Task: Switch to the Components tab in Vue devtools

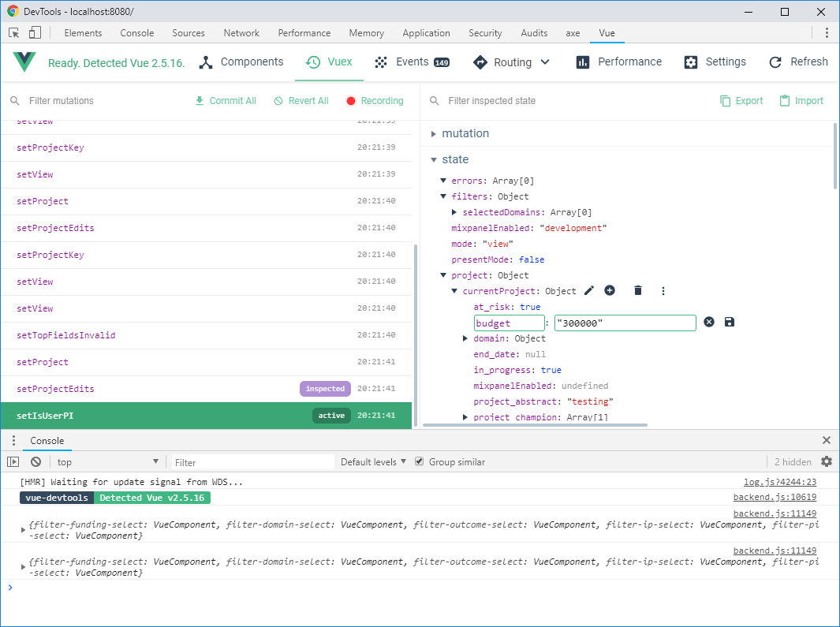Action: (250, 62)
